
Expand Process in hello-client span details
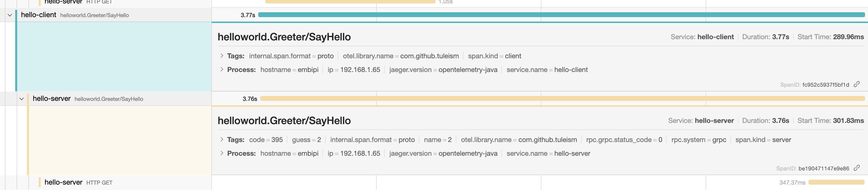tap(222, 70)
